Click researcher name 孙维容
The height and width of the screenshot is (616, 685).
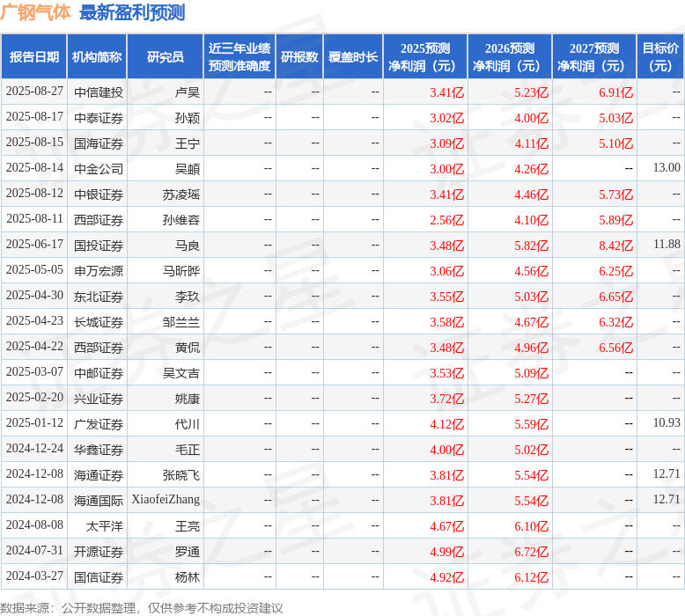tap(181, 220)
